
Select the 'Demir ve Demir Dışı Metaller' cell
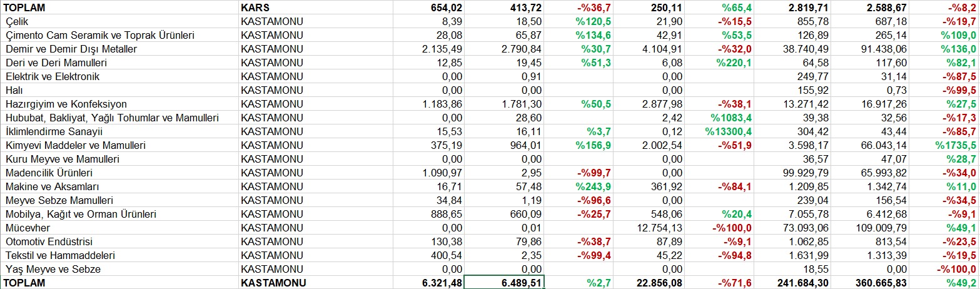tap(71, 49)
